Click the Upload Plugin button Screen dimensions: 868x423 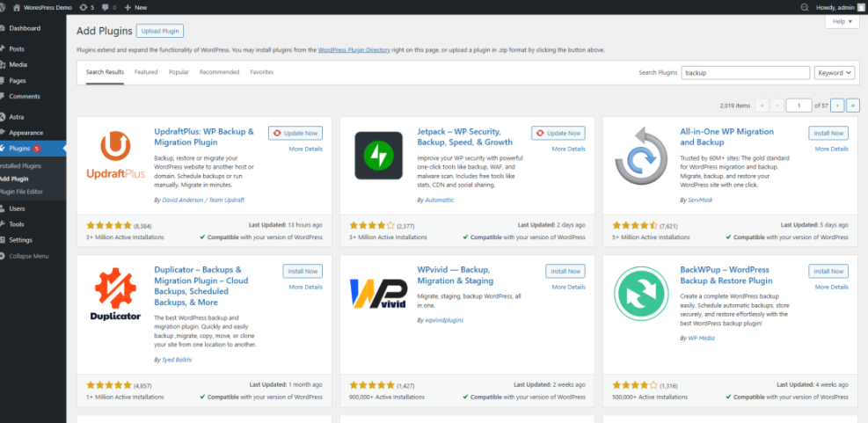pos(160,31)
